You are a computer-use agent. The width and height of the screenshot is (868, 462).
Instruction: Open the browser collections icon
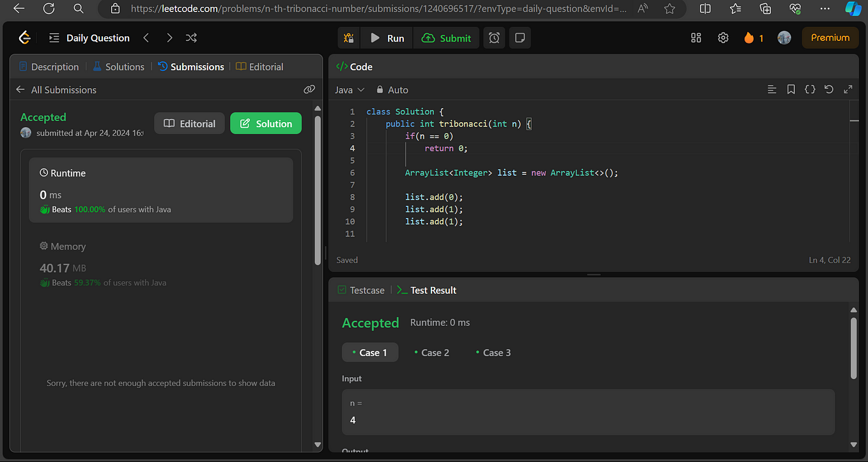(765, 9)
